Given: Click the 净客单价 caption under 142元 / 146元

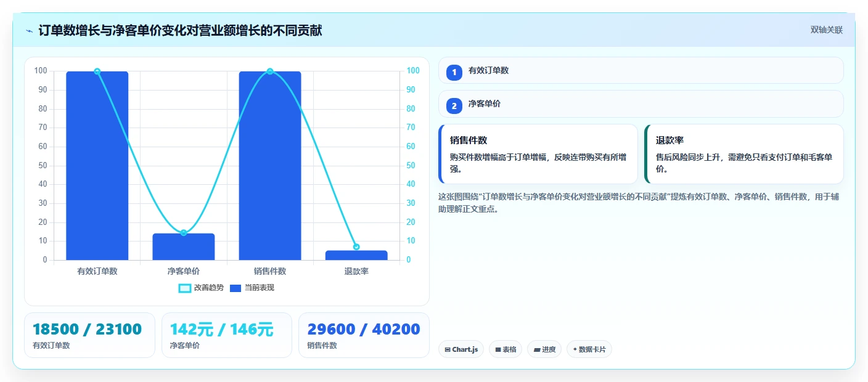Looking at the screenshot, I should pyautogui.click(x=186, y=346).
